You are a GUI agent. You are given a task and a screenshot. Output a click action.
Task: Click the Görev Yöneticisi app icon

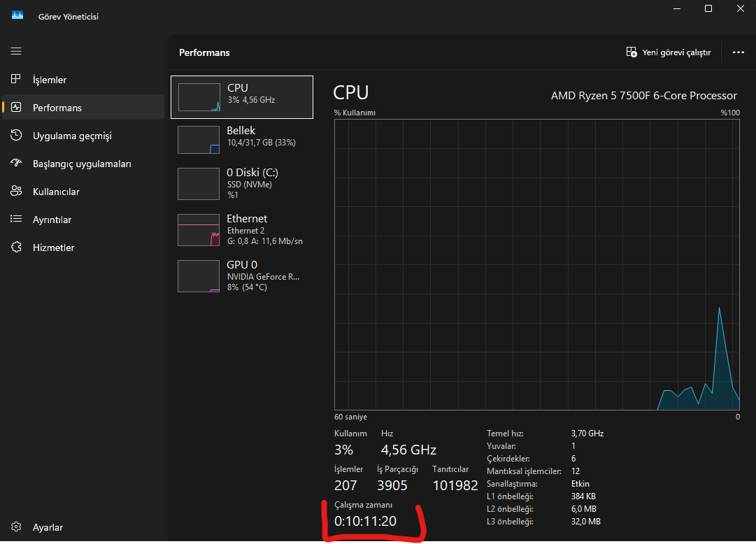click(x=17, y=15)
